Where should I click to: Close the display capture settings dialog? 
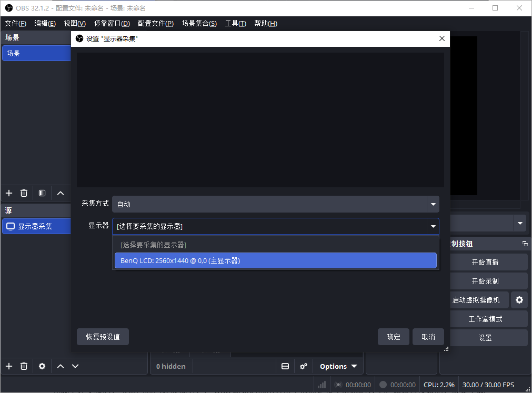coord(441,38)
